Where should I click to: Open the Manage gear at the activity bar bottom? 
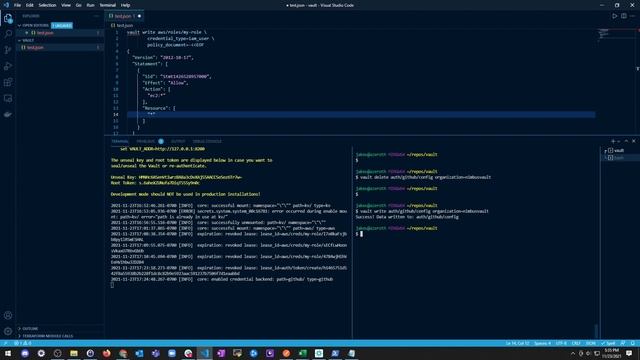(x=8, y=331)
